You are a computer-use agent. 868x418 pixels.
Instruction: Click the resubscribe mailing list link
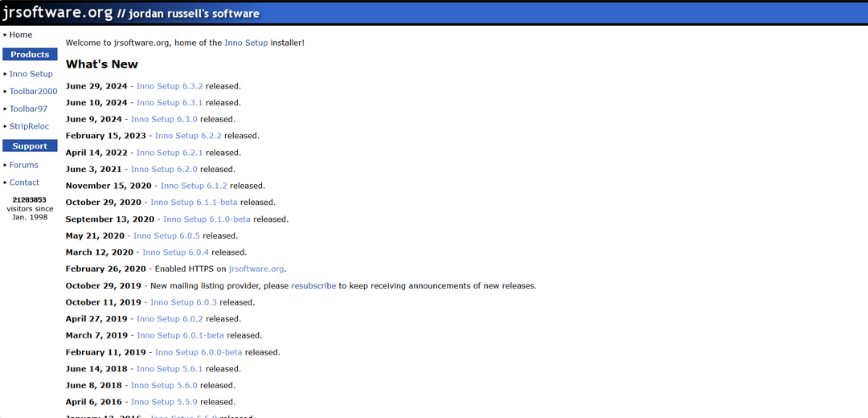point(313,286)
